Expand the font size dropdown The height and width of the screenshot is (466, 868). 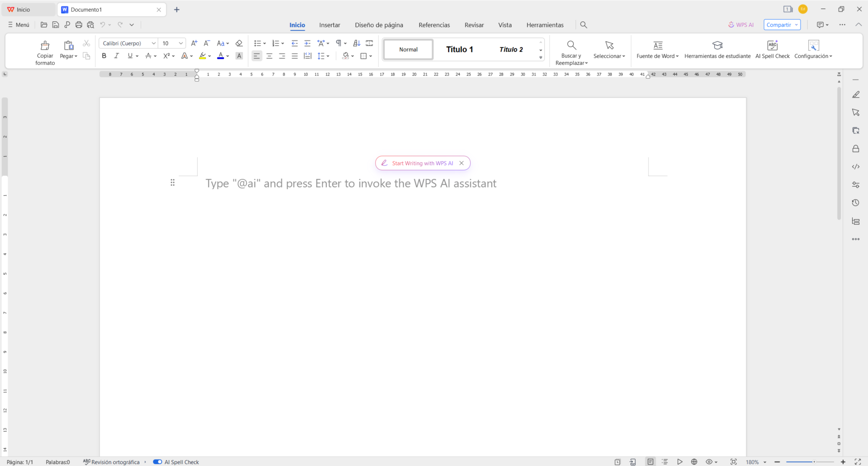[181, 43]
